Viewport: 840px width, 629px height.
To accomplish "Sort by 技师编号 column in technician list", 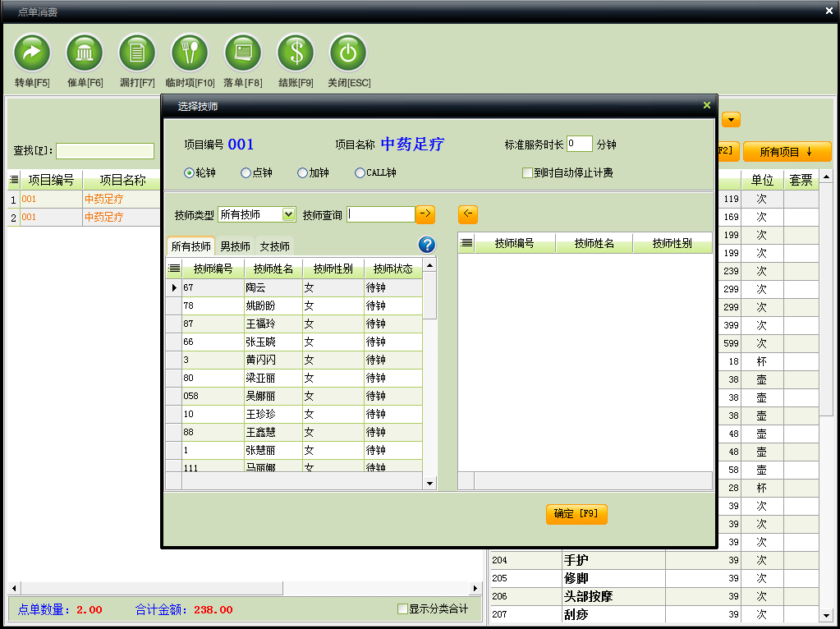I will (213, 269).
